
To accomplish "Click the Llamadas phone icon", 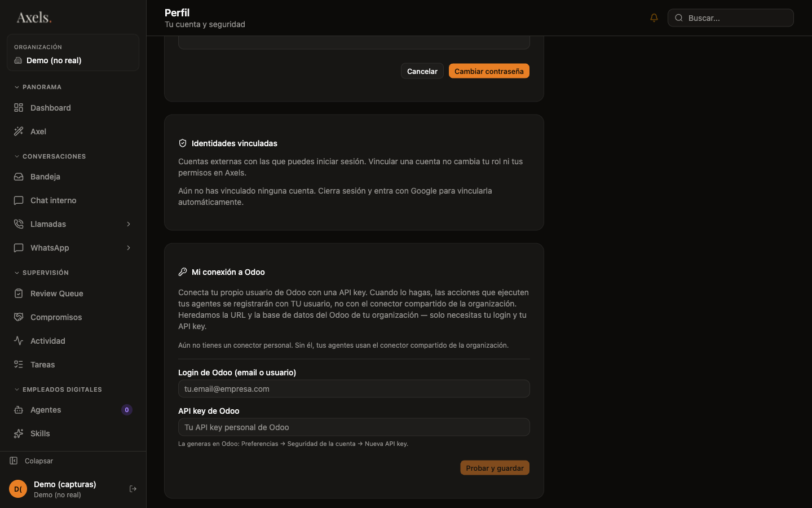I will point(19,224).
